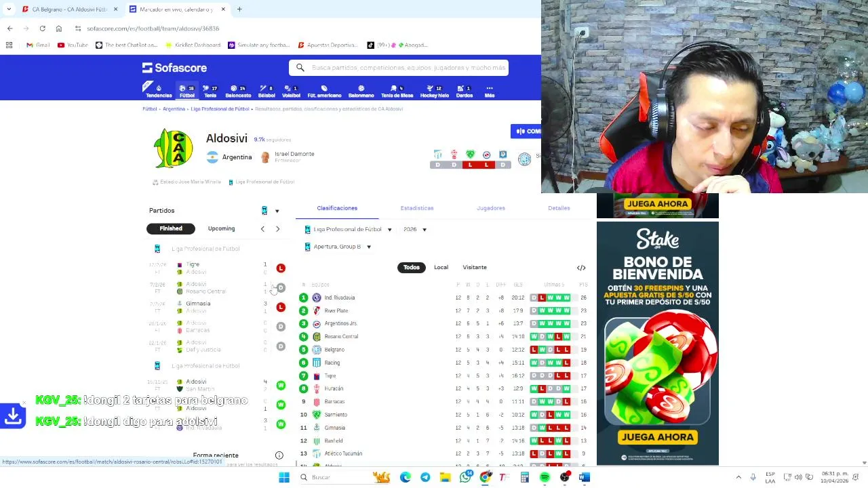Viewport: 868px width, 488px height.
Task: Switch to the Estadísticas tab
Action: click(417, 208)
